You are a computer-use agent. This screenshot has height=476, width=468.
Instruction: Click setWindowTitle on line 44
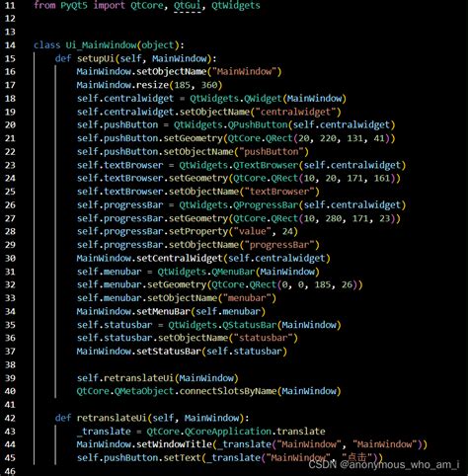[174, 444]
